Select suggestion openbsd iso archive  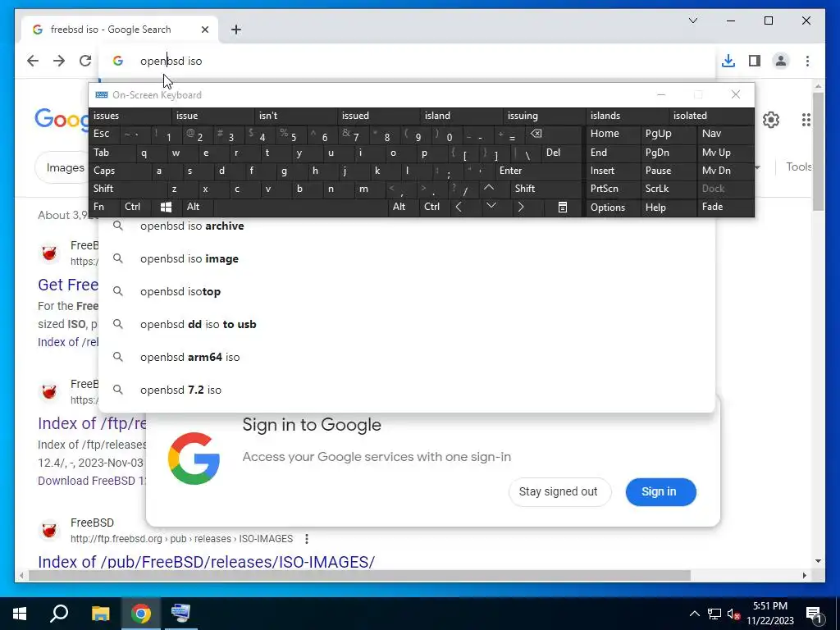(x=407, y=226)
